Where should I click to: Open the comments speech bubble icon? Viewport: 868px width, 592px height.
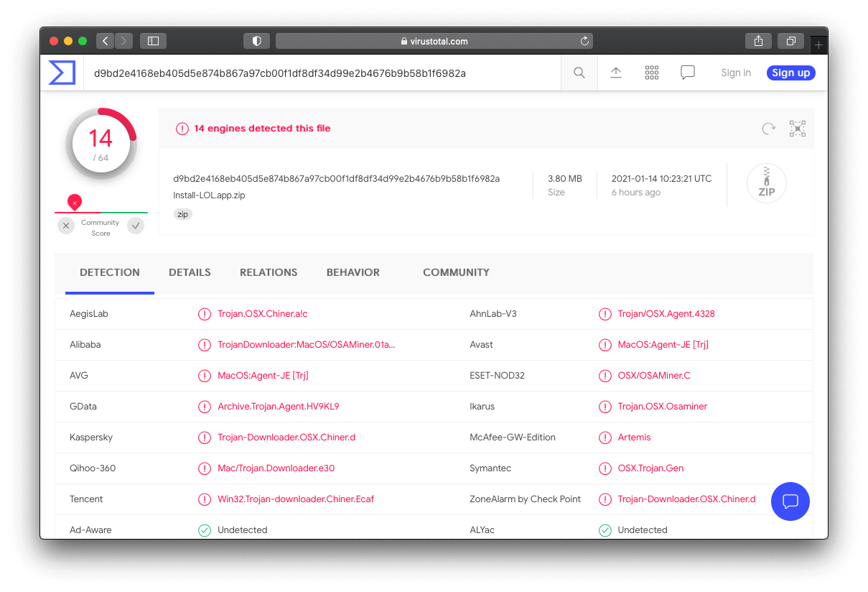pyautogui.click(x=688, y=73)
